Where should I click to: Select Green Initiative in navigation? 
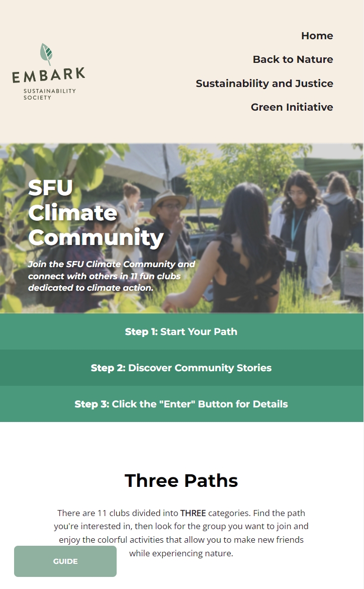292,107
